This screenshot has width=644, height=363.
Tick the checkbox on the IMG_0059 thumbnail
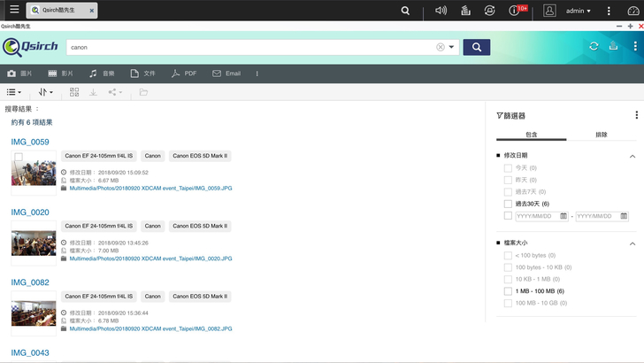point(19,157)
